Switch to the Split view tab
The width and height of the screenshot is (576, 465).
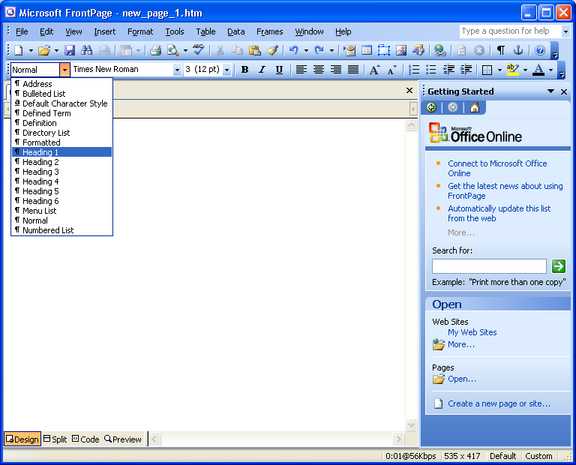tap(55, 439)
